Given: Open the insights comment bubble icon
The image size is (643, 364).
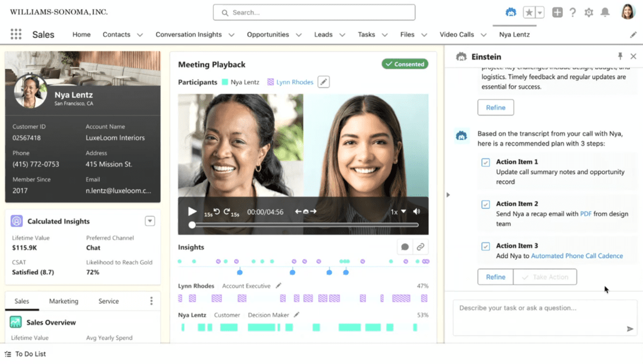Looking at the screenshot, I should point(405,247).
